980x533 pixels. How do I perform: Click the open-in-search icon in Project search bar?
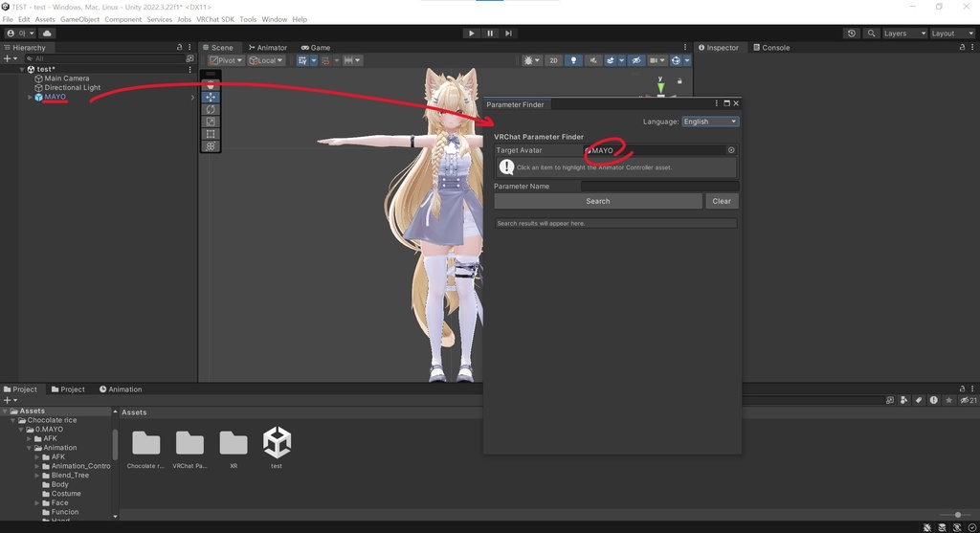coord(890,400)
